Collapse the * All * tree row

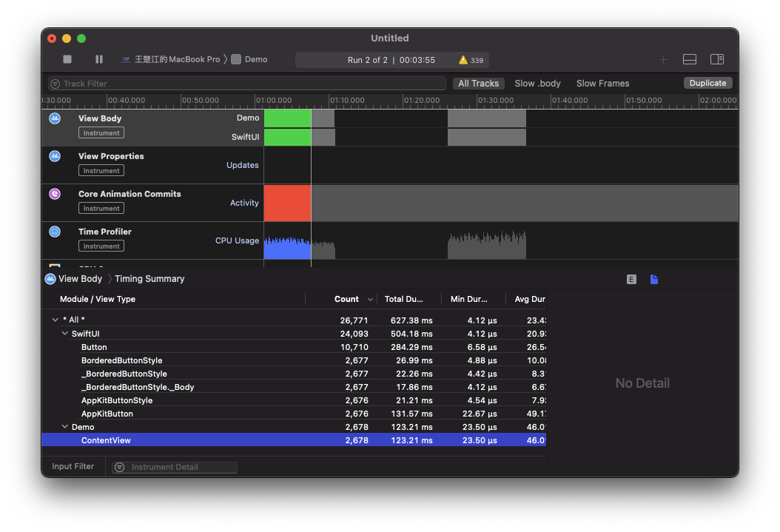(56, 320)
